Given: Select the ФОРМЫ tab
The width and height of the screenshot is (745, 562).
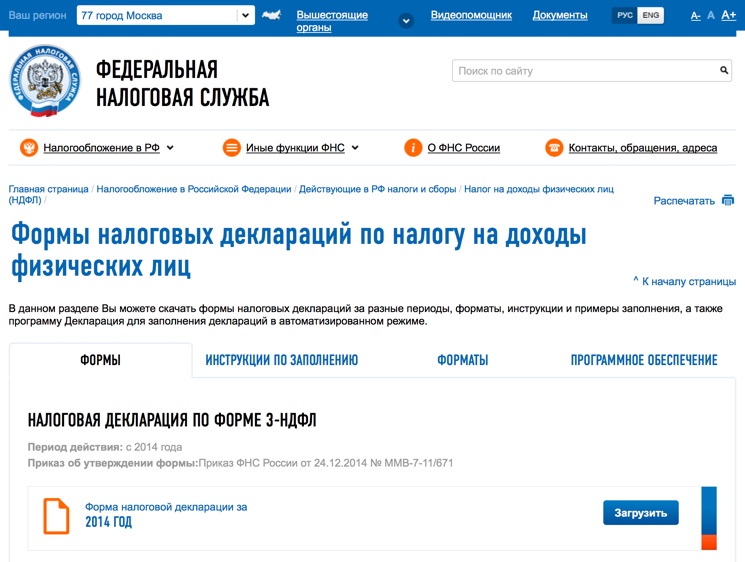Looking at the screenshot, I should click(100, 360).
